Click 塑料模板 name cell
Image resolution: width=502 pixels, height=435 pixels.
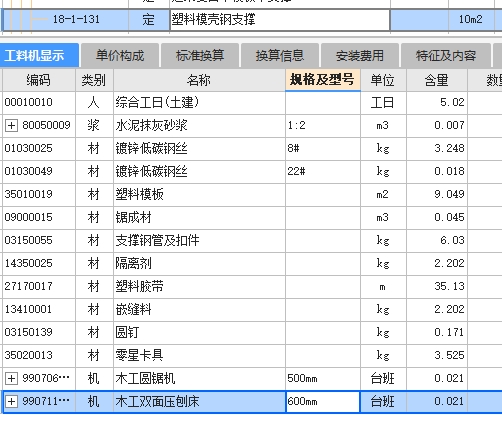pyautogui.click(x=199, y=194)
